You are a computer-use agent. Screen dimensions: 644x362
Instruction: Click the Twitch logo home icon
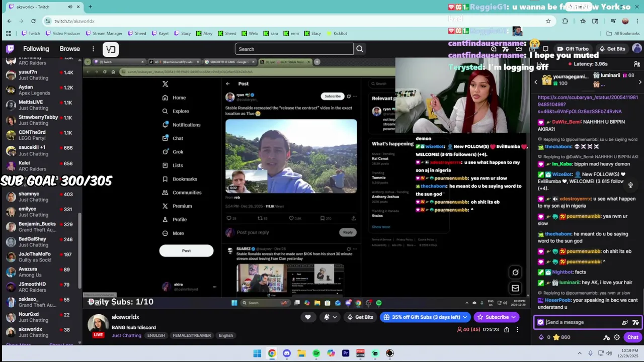[10, 49]
